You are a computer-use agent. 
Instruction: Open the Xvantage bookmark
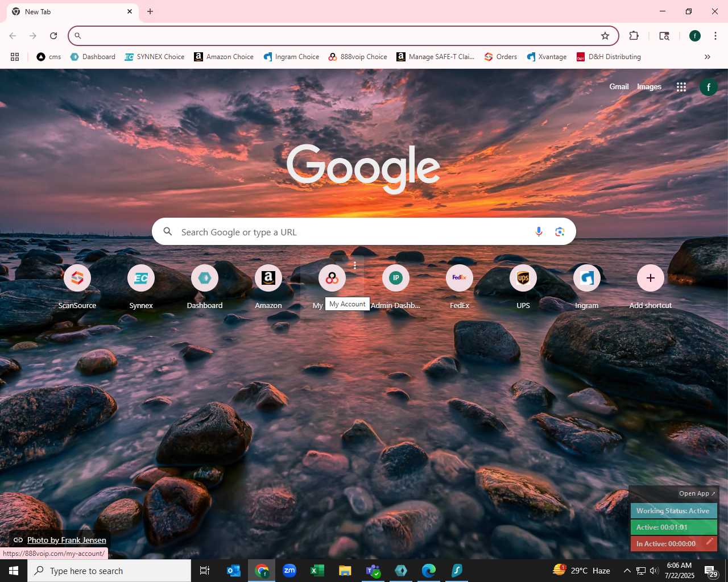pyautogui.click(x=547, y=57)
